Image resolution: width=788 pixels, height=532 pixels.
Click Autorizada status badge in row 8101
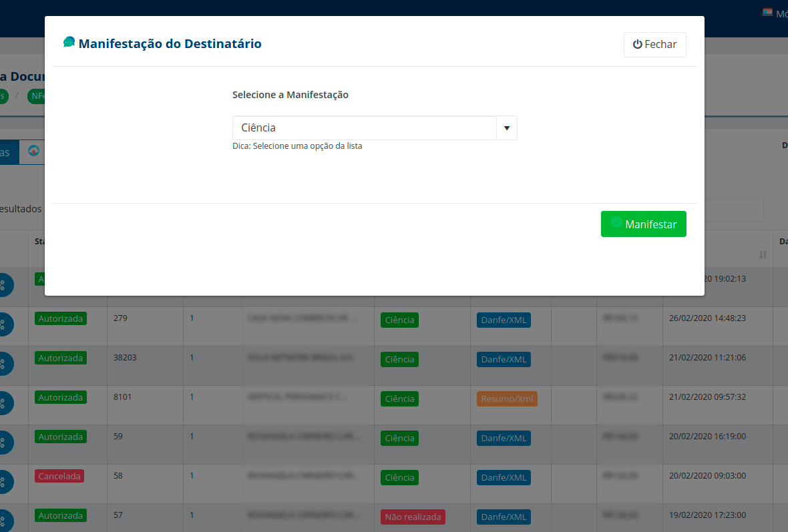(x=60, y=397)
